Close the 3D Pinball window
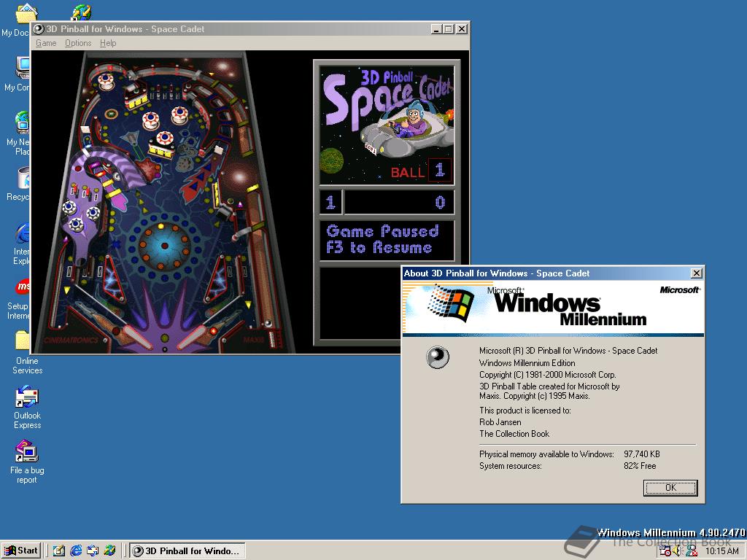The image size is (747, 560). click(462, 29)
